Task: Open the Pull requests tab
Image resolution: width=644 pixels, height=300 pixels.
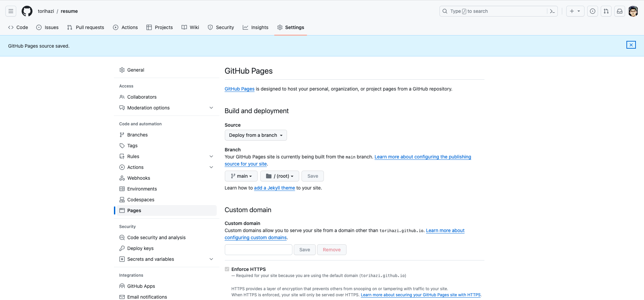Action: (x=86, y=27)
